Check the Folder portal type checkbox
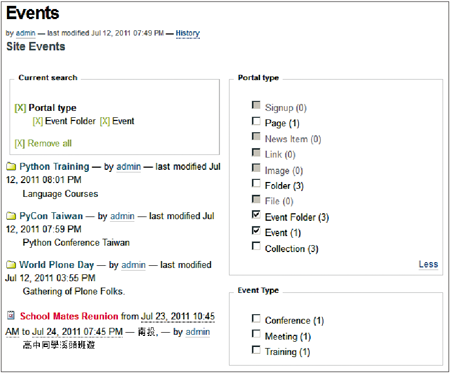The width and height of the screenshot is (450, 373). pos(256,183)
